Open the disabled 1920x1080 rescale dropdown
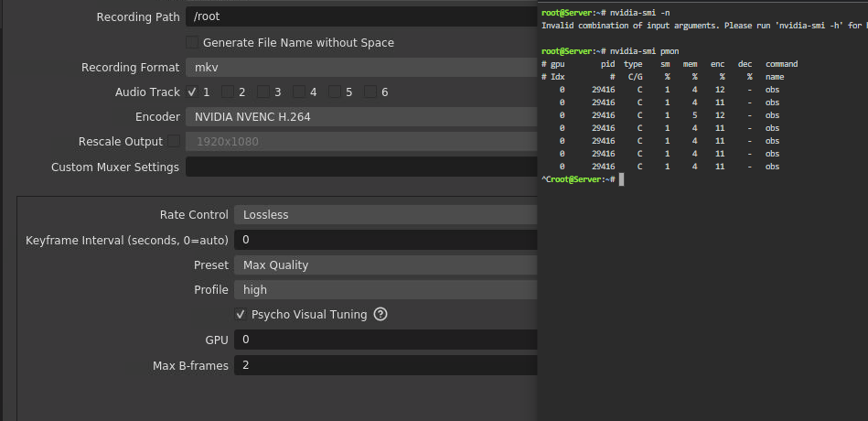 coord(361,142)
